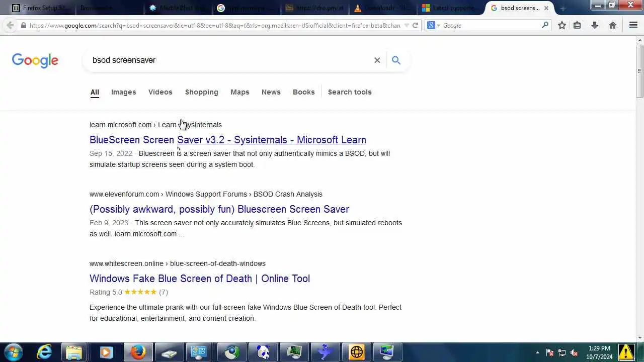Switch to Firefox taskbar icon
Screen dimensions: 644x362
[138, 352]
